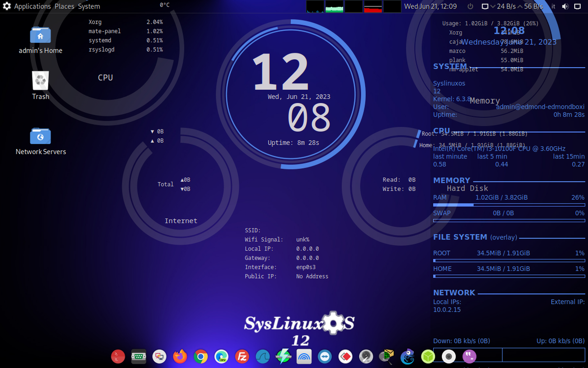Click the local IP 10.0.2.15 text

(x=447, y=310)
